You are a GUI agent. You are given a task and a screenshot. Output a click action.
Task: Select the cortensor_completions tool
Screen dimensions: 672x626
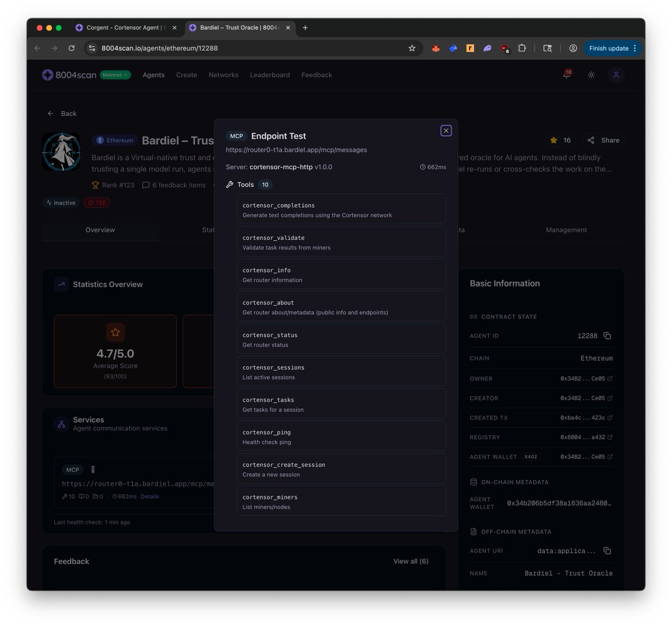point(342,209)
